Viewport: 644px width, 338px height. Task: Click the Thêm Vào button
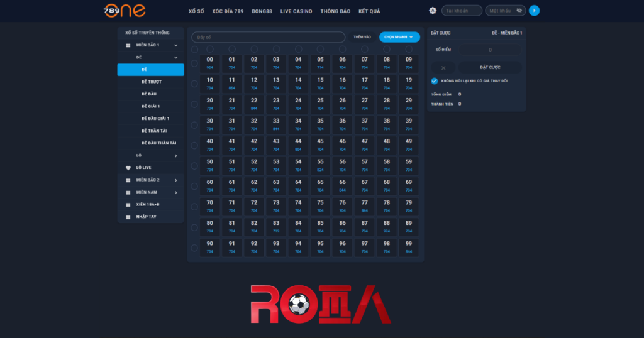coord(362,37)
